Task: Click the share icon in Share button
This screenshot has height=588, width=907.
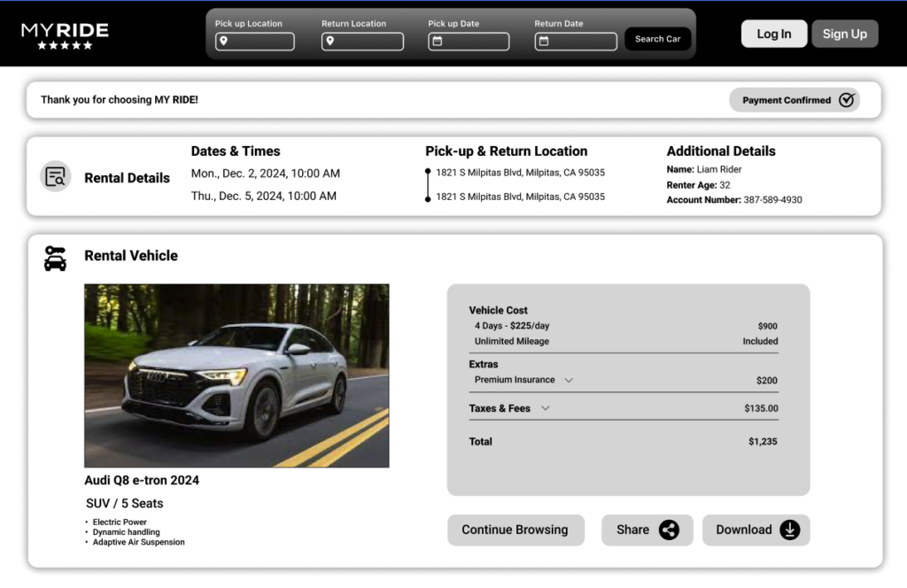Action: coord(669,530)
